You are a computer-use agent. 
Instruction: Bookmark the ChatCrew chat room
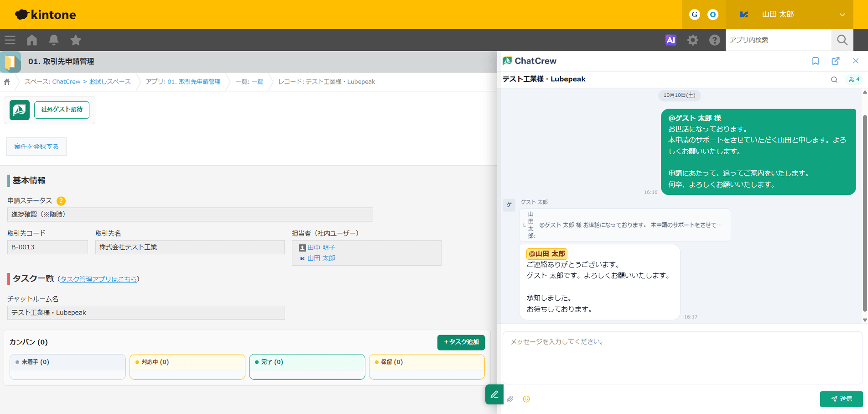[816, 61]
